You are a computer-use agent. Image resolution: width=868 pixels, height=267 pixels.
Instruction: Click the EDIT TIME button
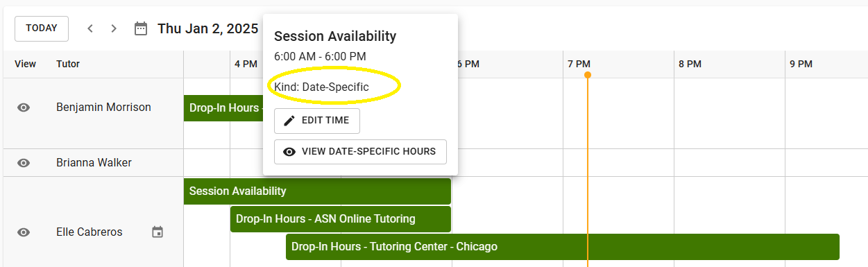(317, 121)
